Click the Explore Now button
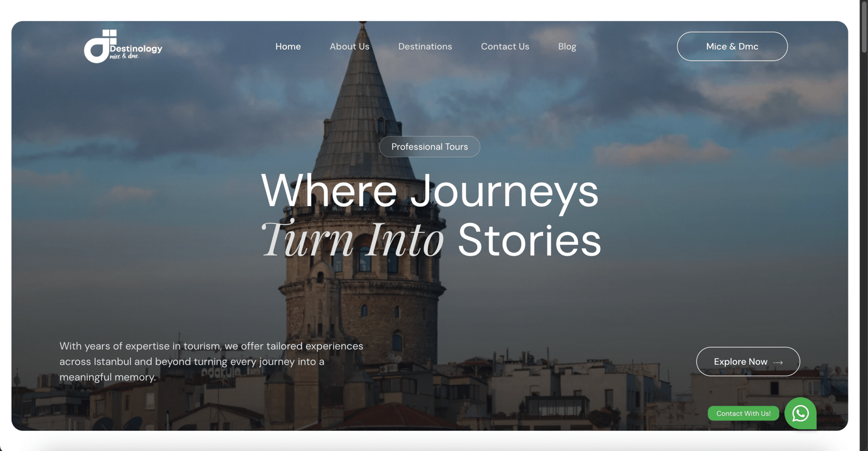Screen dimensions: 868x451 748,361
